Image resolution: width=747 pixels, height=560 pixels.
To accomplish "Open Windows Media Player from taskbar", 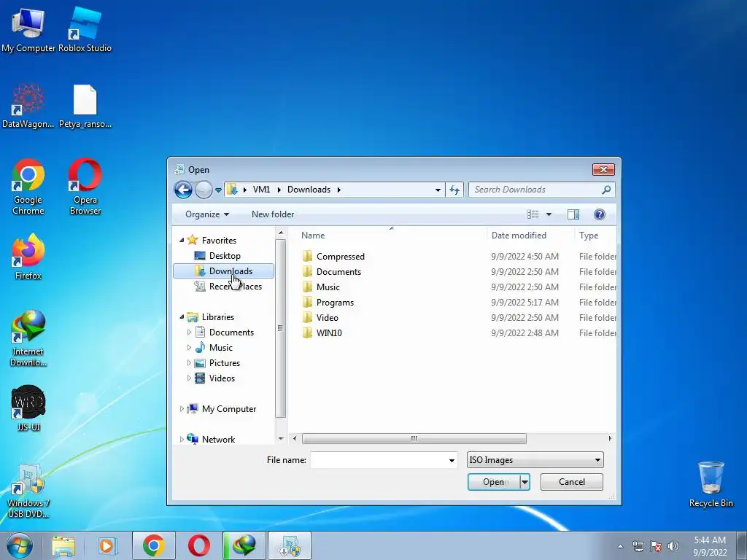I will pyautogui.click(x=107, y=545).
